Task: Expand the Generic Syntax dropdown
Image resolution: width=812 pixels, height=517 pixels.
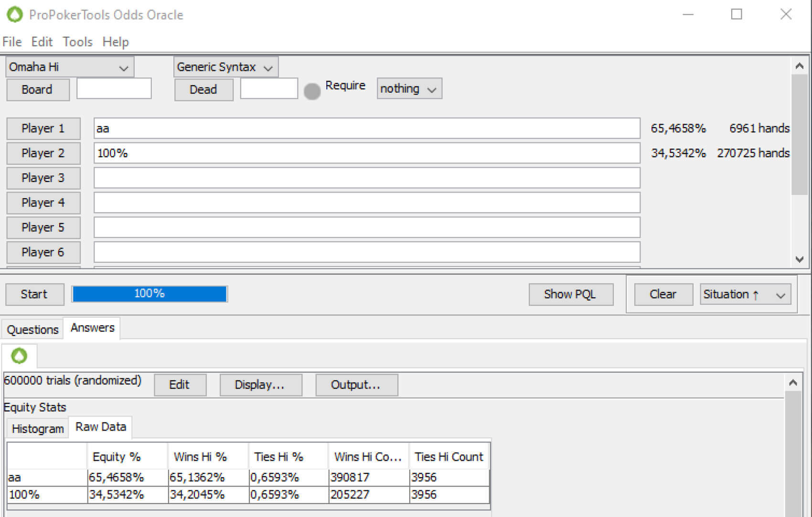Action: pos(225,67)
